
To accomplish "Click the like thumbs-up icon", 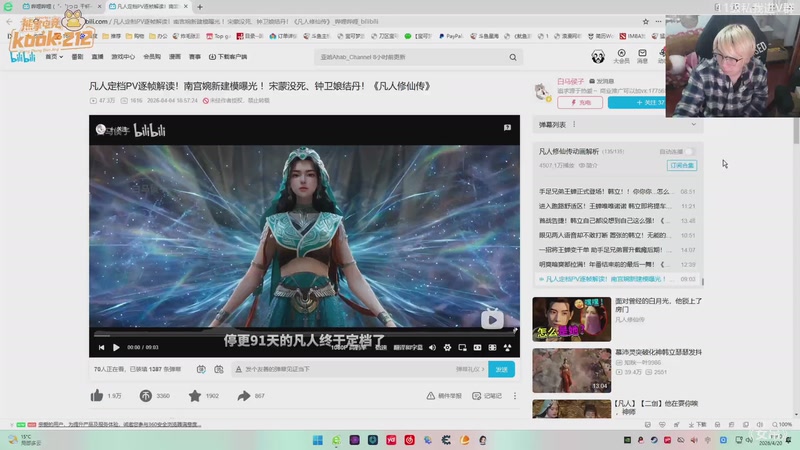I will (x=97, y=395).
